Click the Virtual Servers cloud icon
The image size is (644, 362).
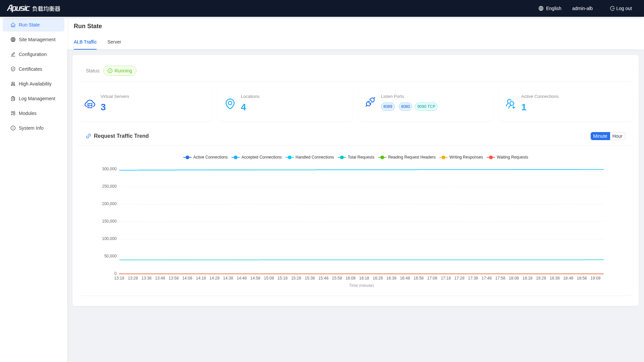pos(90,104)
